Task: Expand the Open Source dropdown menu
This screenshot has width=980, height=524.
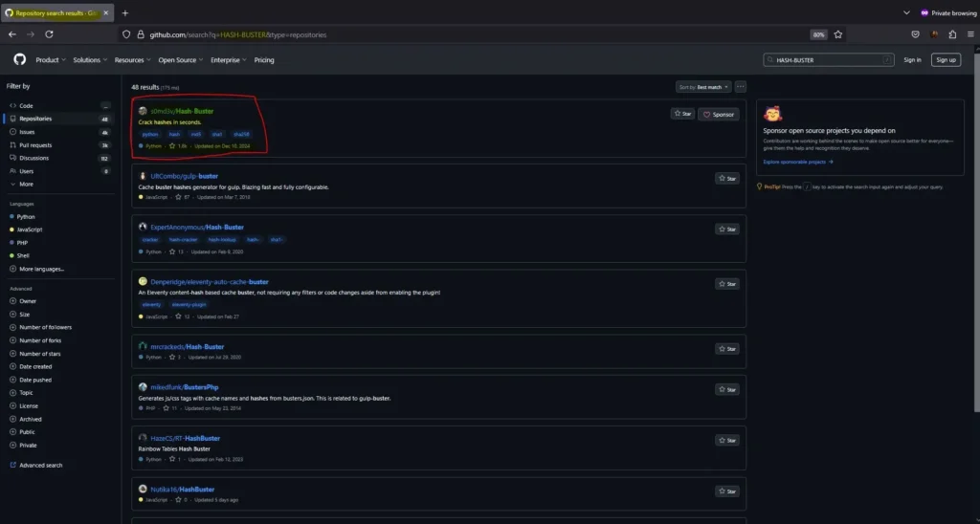Action: click(x=181, y=60)
